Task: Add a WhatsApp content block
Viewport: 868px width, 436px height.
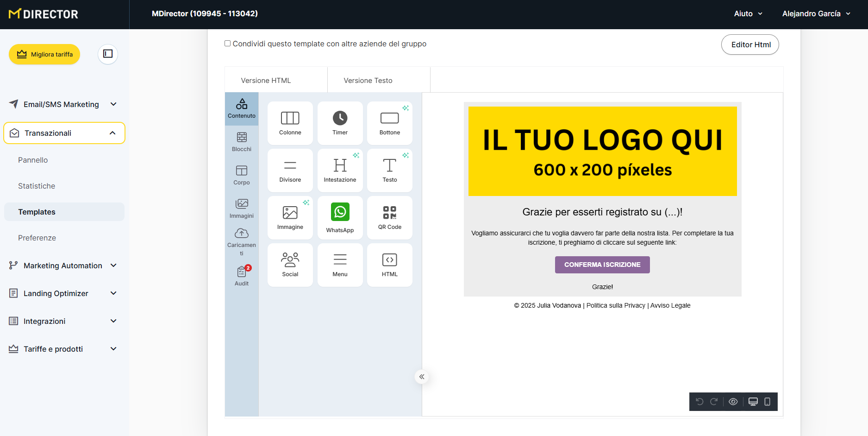Action: pos(340,217)
